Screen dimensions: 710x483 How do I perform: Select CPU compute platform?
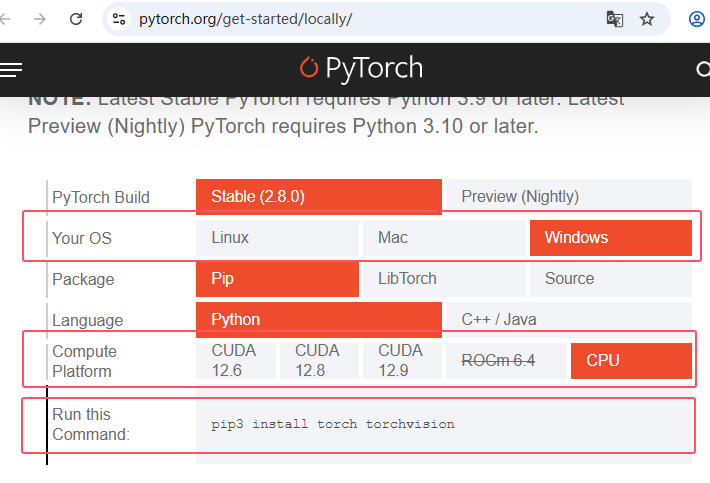coord(631,361)
